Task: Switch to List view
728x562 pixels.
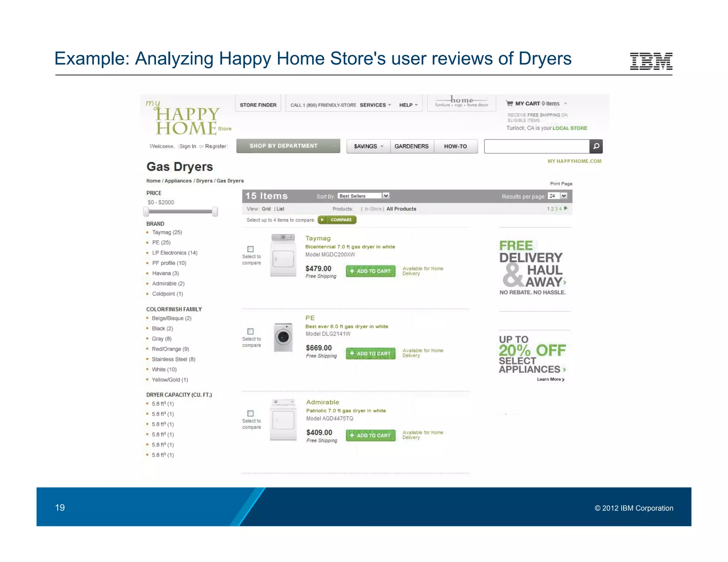Action: tap(280, 209)
